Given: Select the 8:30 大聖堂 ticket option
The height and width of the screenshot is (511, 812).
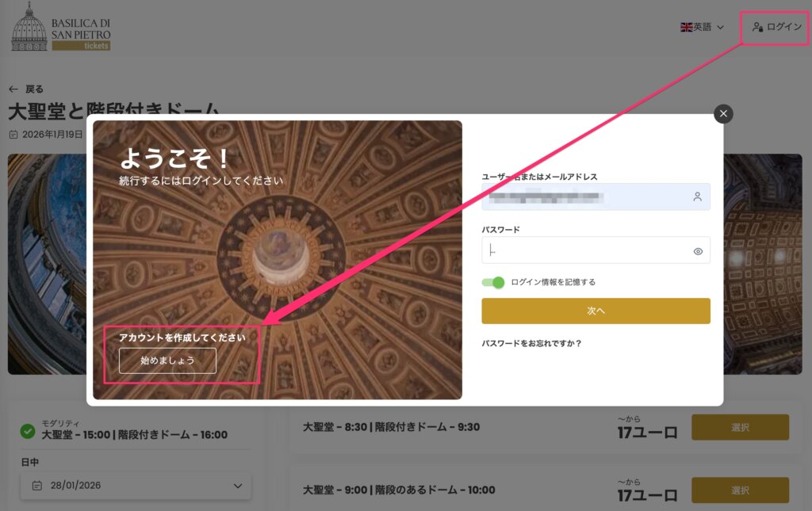Looking at the screenshot, I should tap(740, 427).
